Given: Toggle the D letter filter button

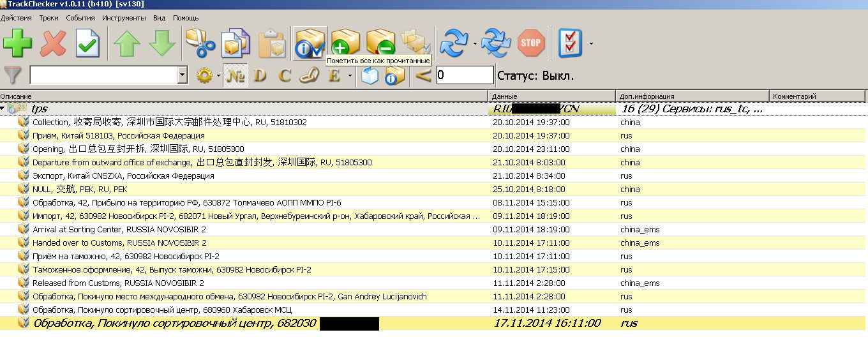Looking at the screenshot, I should pos(260,76).
